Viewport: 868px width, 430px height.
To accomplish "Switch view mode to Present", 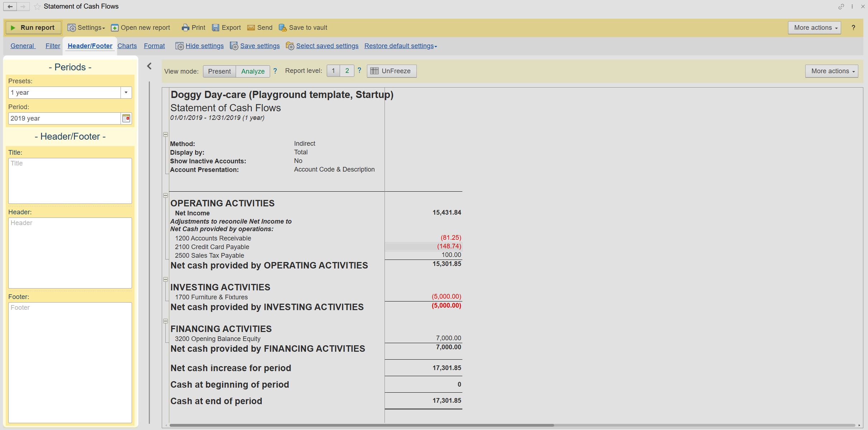I will [x=219, y=71].
